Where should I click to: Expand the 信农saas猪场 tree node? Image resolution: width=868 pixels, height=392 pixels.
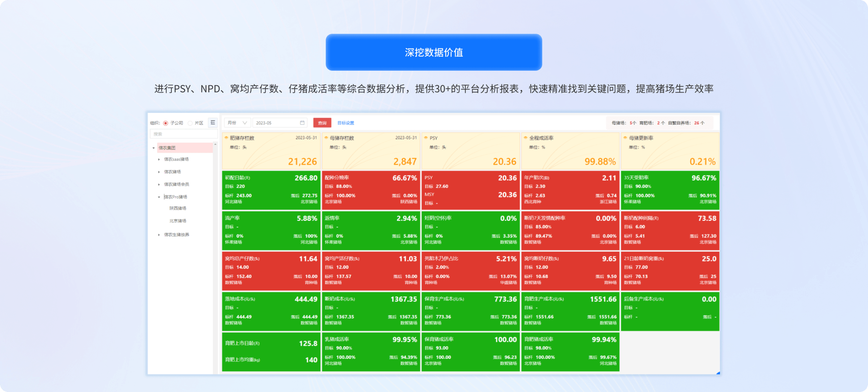[x=159, y=160]
